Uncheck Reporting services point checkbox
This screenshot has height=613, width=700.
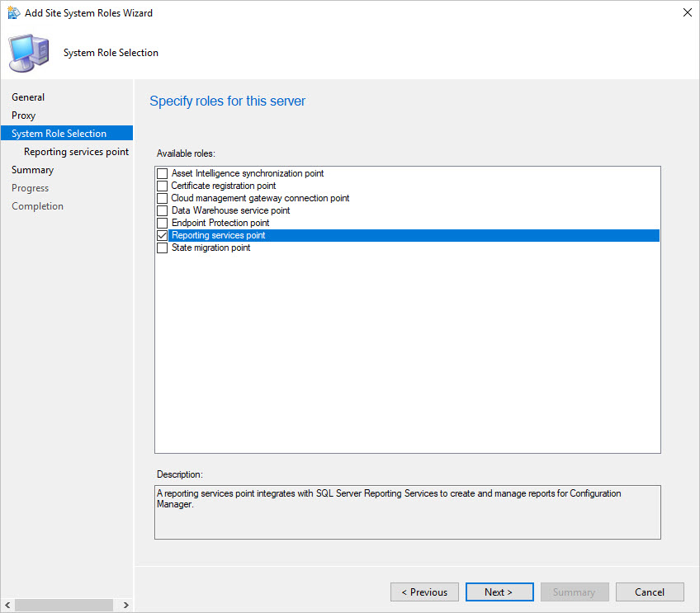pyautogui.click(x=162, y=236)
